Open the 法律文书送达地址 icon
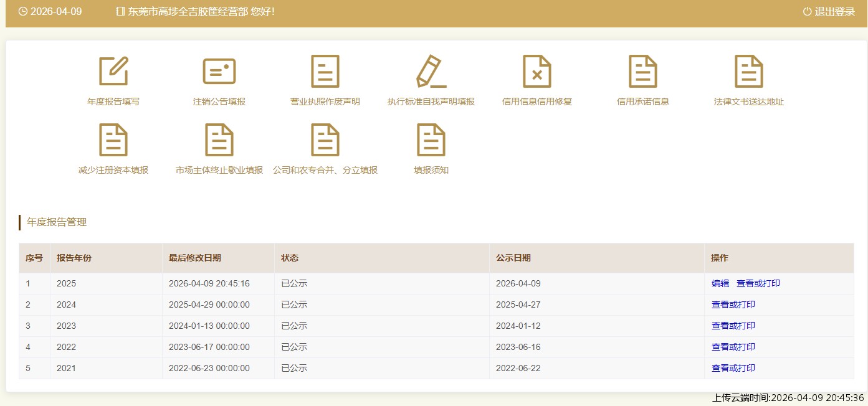Image resolution: width=868 pixels, height=406 pixels. [x=749, y=72]
